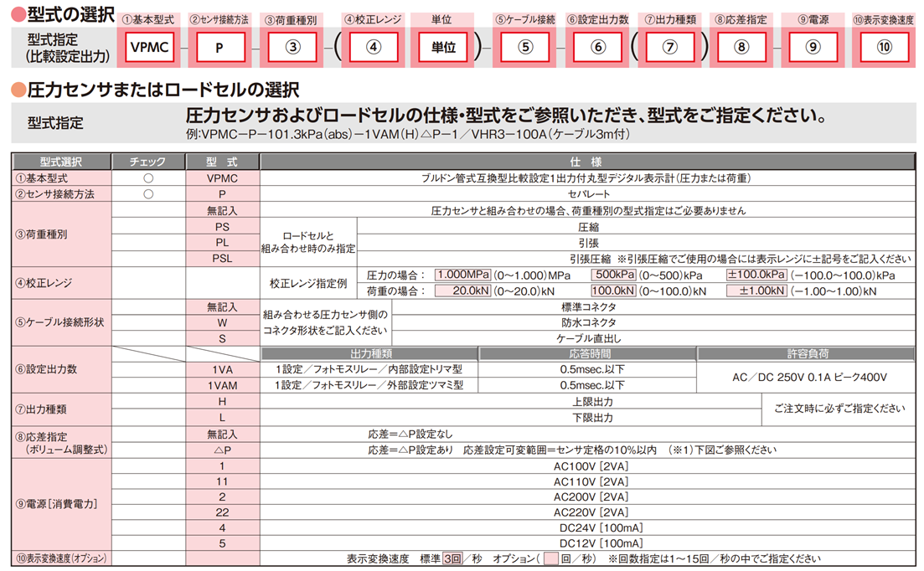Click the ⑦ box in the model code string
This screenshot has width=924, height=571.
(670, 47)
